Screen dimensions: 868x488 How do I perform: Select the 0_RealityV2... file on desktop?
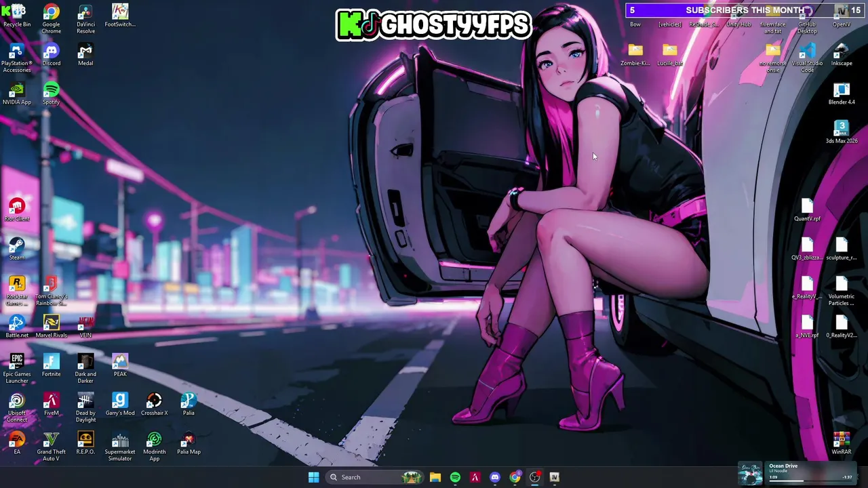[842, 327]
